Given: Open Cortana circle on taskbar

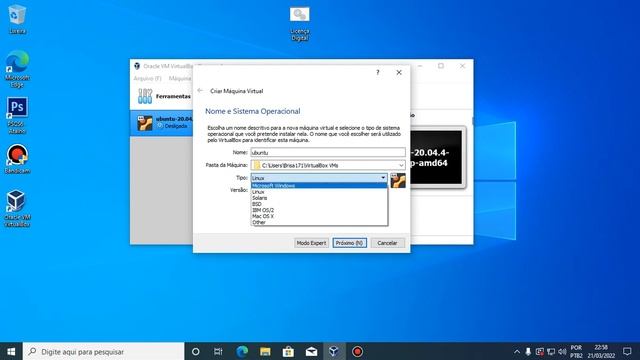Looking at the screenshot, I should tap(196, 351).
